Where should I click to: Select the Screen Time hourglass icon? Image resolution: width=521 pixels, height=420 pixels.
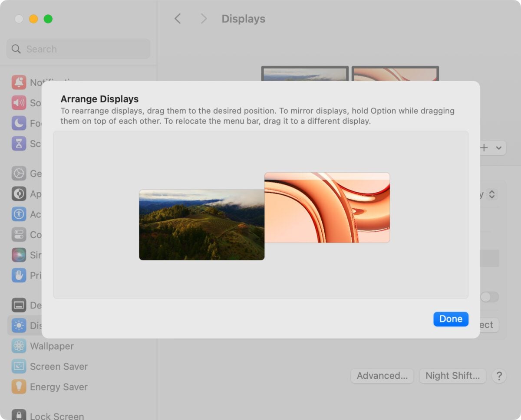click(19, 144)
